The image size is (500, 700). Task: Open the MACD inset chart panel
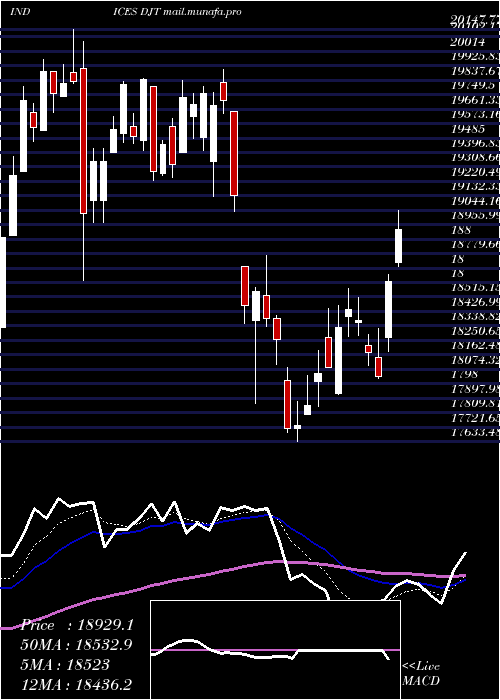pos(275,650)
